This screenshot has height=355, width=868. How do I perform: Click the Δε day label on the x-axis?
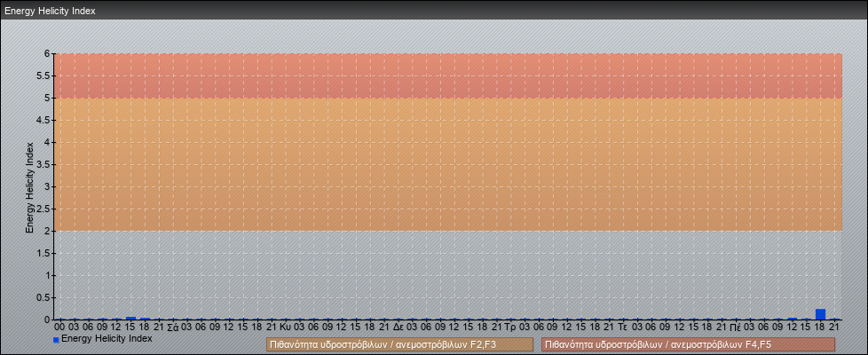click(x=398, y=327)
